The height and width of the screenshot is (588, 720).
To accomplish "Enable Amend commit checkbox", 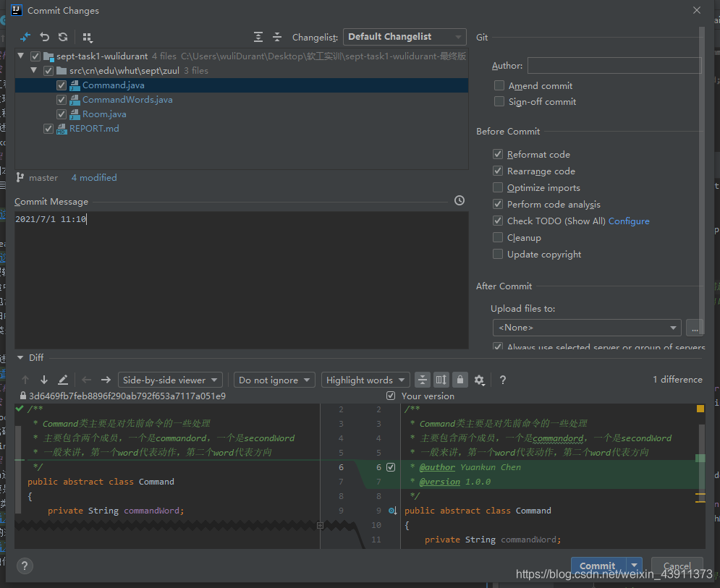I will click(x=499, y=85).
